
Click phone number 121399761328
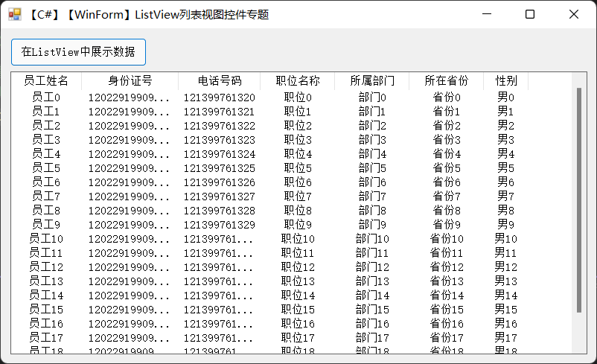click(x=220, y=211)
